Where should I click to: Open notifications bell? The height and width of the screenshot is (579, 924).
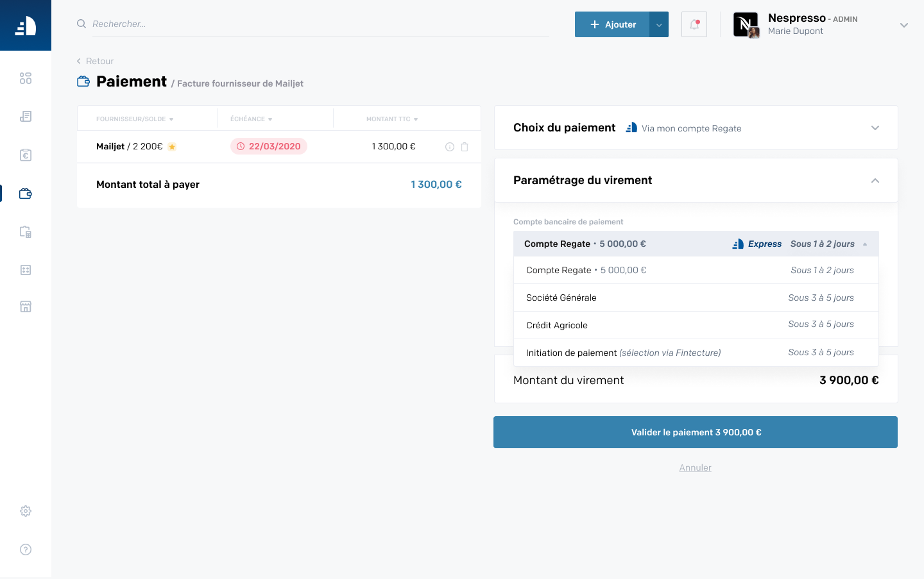coord(694,24)
